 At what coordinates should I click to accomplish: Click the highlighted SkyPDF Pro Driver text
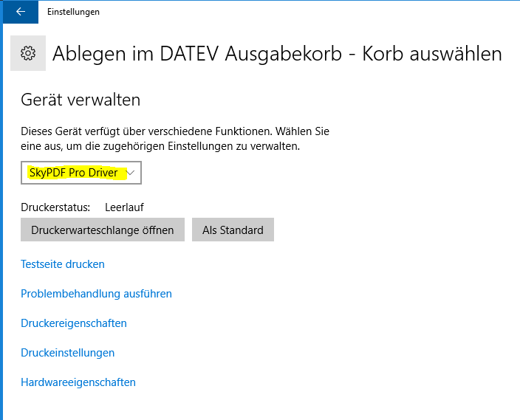[x=72, y=173]
